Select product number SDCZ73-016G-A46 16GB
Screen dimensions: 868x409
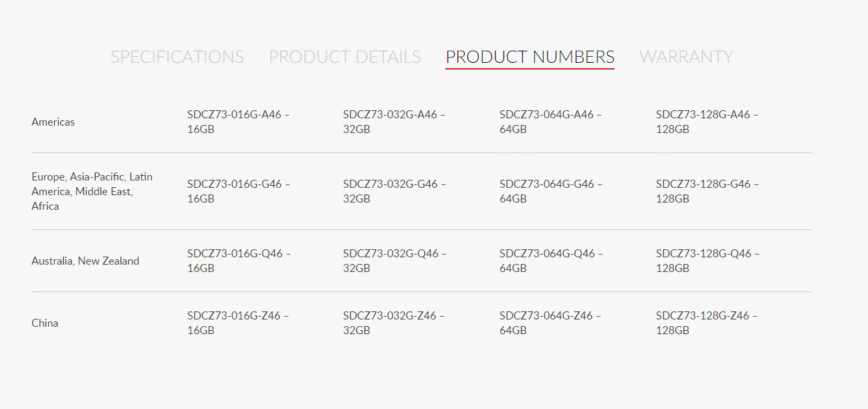click(238, 122)
